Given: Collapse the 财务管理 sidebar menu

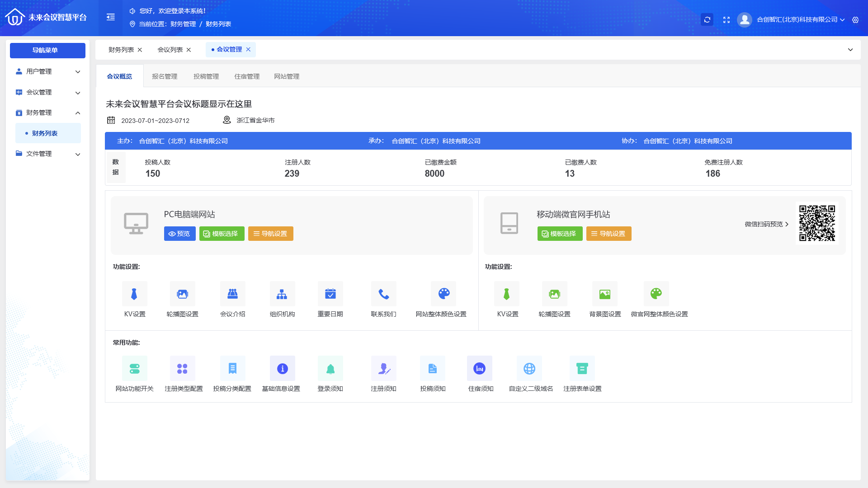Looking at the screenshot, I should click(47, 113).
